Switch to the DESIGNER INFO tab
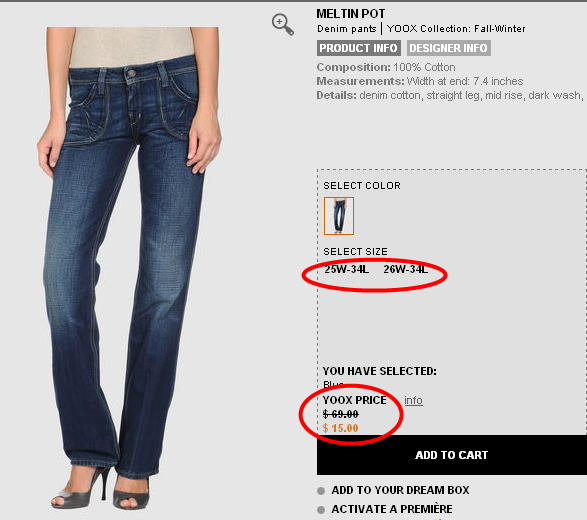 pyautogui.click(x=448, y=48)
